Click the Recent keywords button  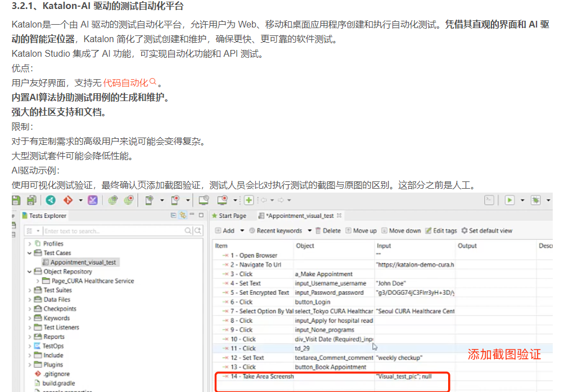276,231
